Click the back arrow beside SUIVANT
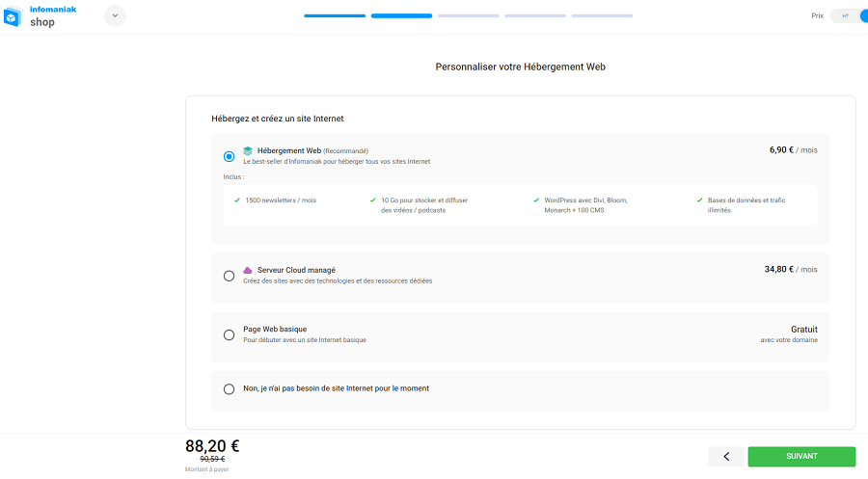The width and height of the screenshot is (868, 479). (725, 457)
